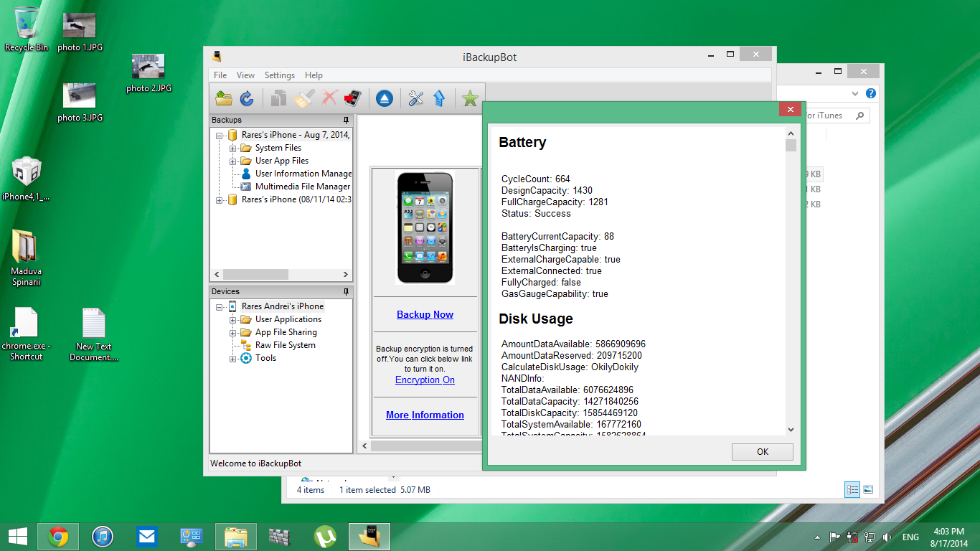Viewport: 980px width, 551px height.
Task: Open Recycle Bin desktop icon
Action: pos(27,29)
